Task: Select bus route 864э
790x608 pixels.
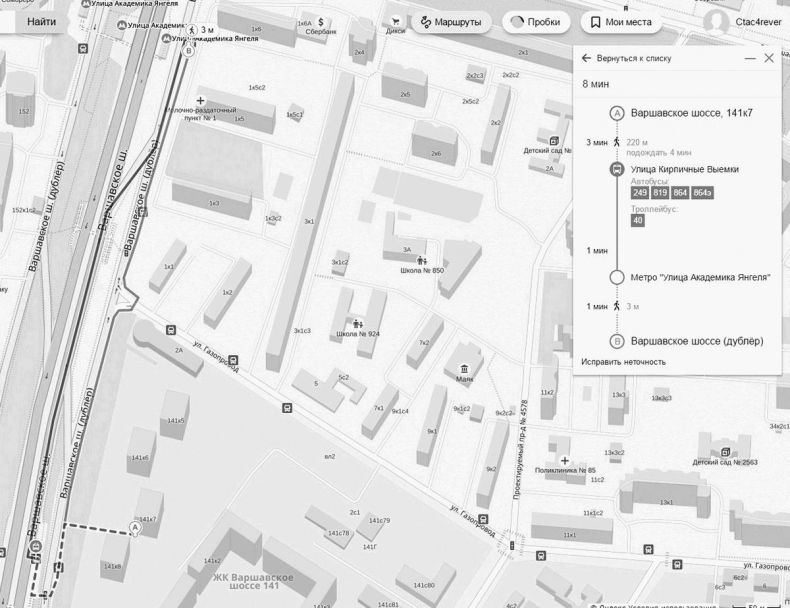Action: [x=702, y=192]
